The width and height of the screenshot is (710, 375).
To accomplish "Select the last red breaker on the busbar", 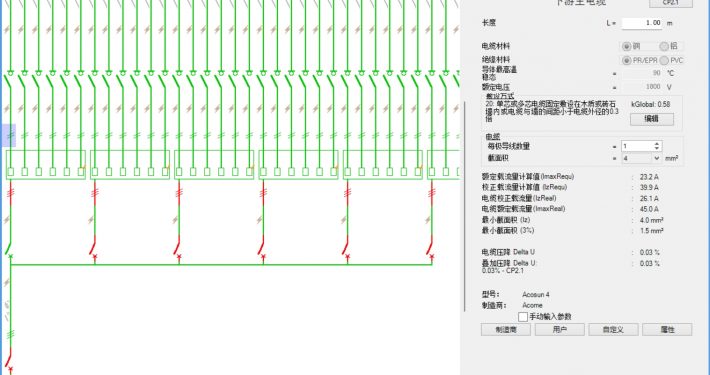I will [x=430, y=248].
